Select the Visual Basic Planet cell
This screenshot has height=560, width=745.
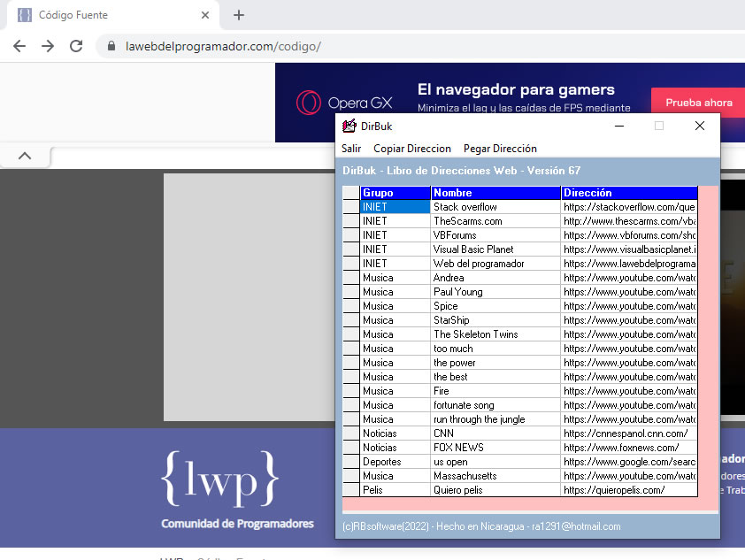[496, 249]
